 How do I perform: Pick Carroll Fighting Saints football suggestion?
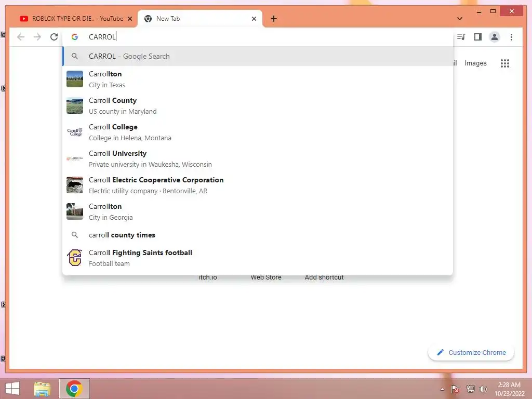(258, 258)
